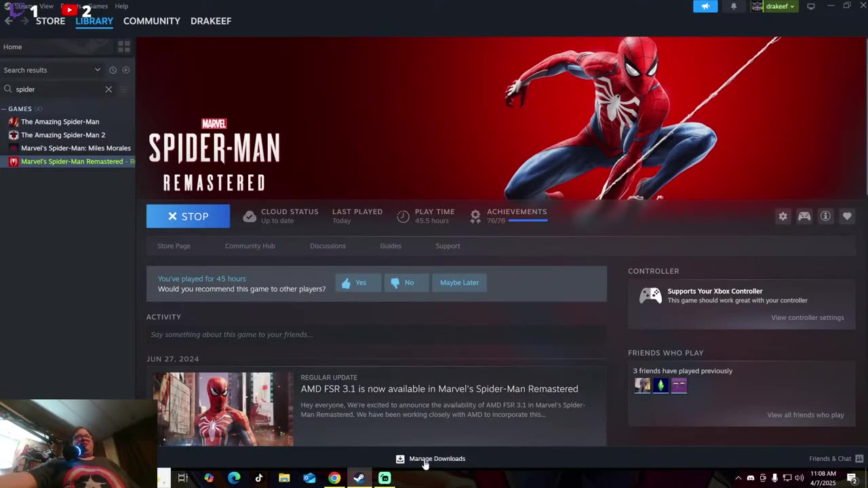Filter library by ready-to-play icon
Viewport: 868px width, 488px height.
click(125, 70)
